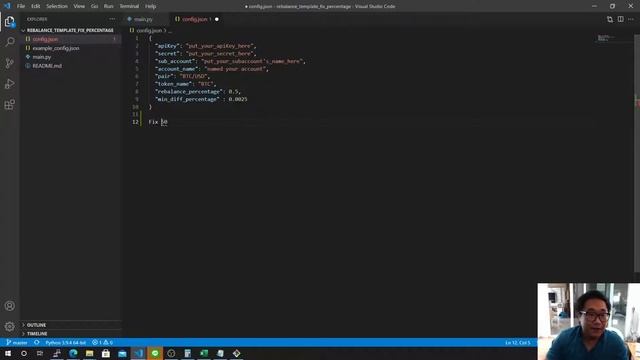Screen dimensions: 640x360
Task: Click the master branch indicator in status bar
Action: 17,342
